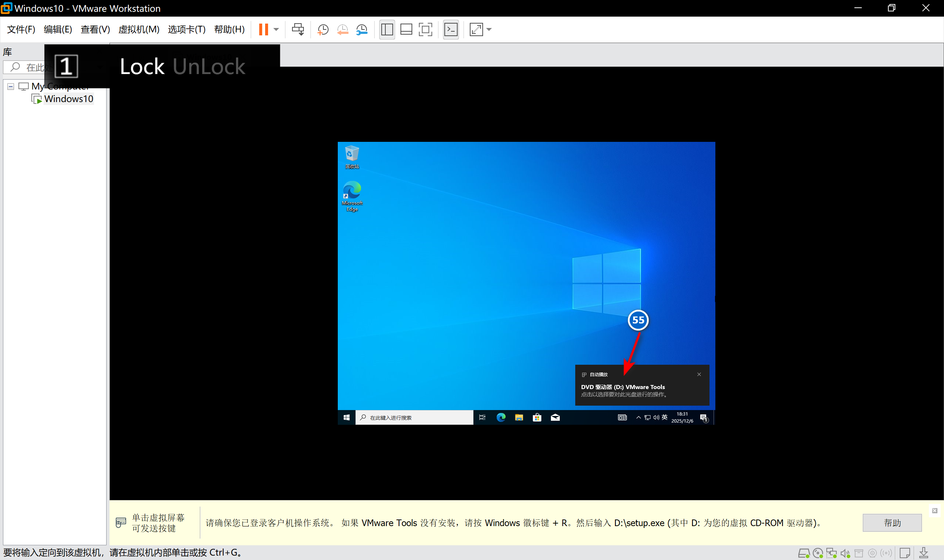
Task: Open the power options dropdown arrow
Action: tap(277, 29)
